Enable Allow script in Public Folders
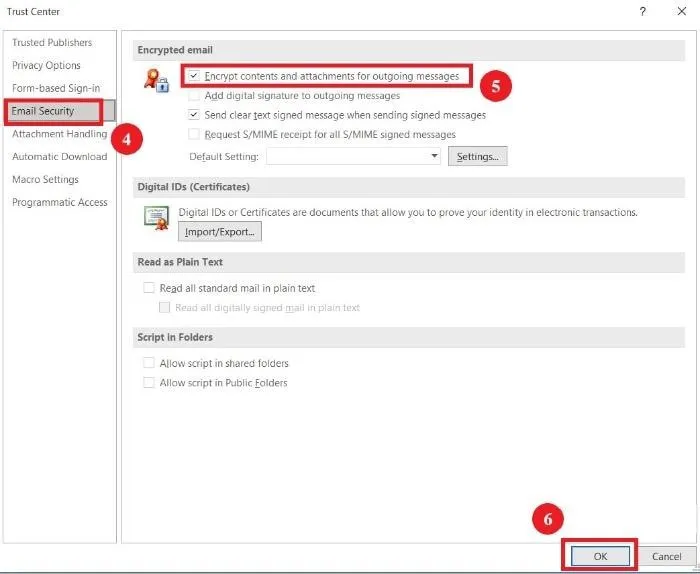The height and width of the screenshot is (574, 700). click(149, 383)
